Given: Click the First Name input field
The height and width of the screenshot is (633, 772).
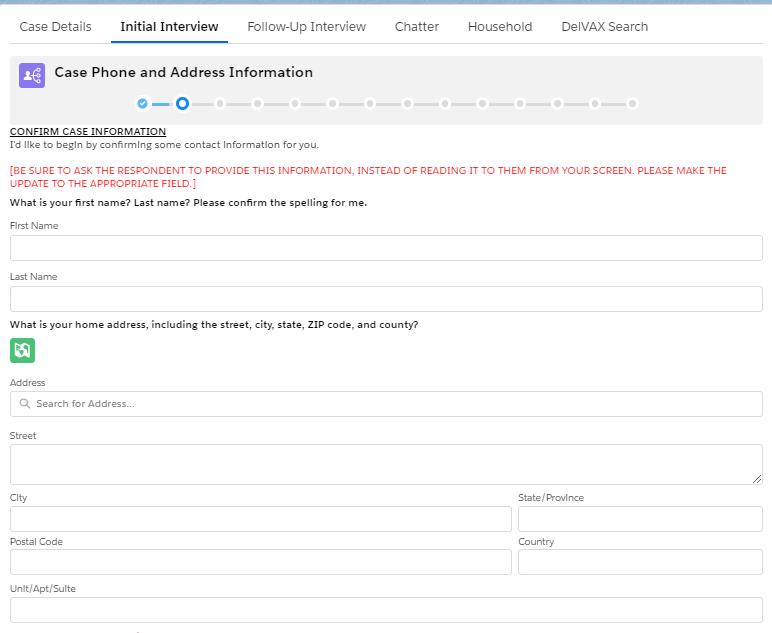Looking at the screenshot, I should (x=386, y=248).
